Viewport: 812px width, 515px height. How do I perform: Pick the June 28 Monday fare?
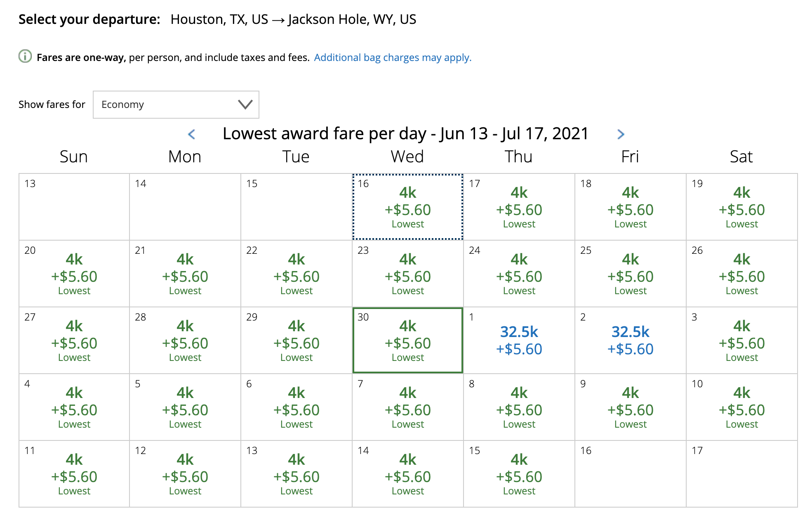[x=185, y=340]
